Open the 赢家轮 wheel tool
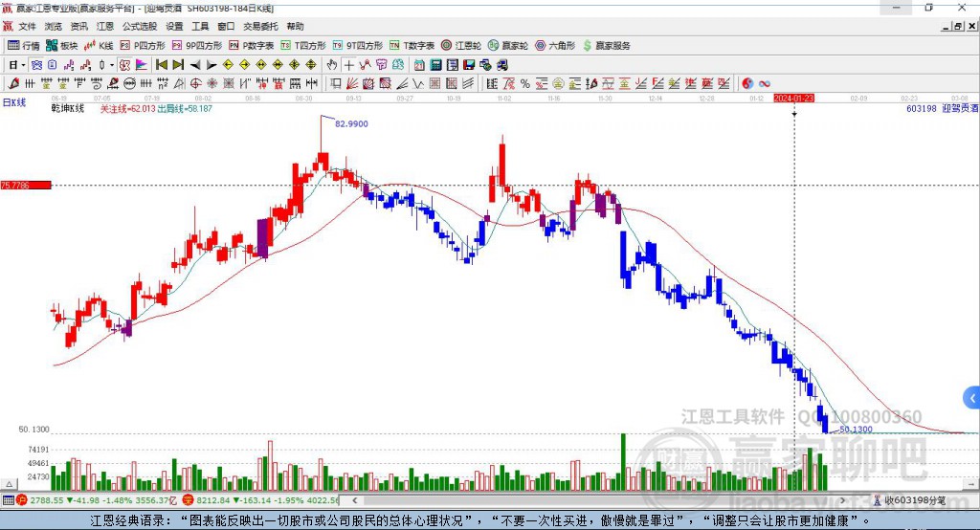This screenshot has width=980, height=530. 508,46
